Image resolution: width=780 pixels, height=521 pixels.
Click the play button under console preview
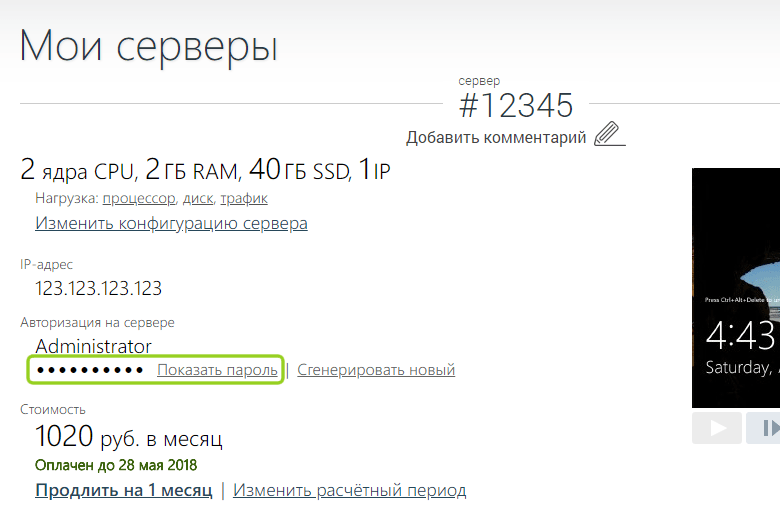pyautogui.click(x=717, y=428)
